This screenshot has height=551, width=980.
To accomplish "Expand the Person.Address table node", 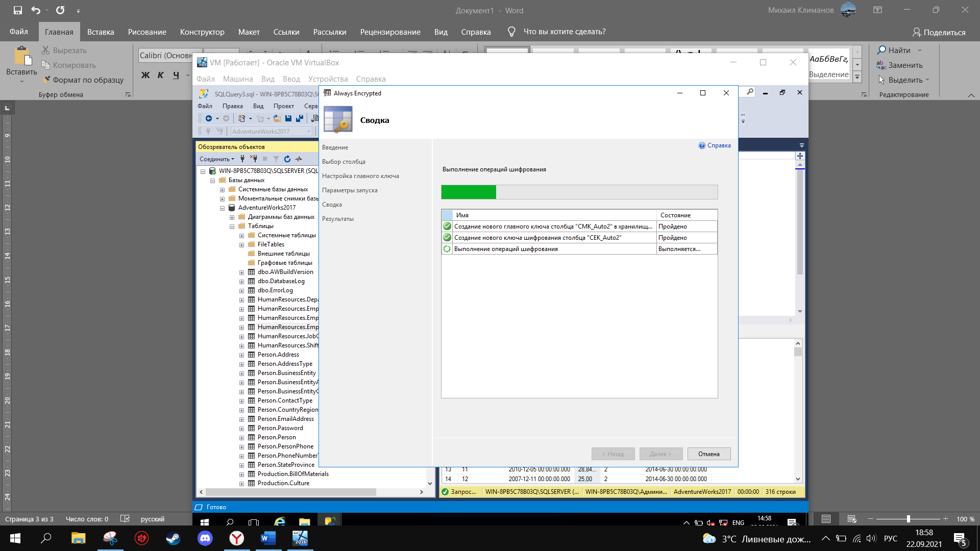I will [242, 355].
